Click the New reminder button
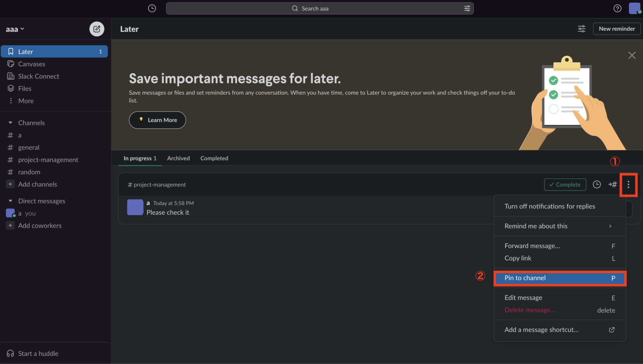643x364 pixels. tap(617, 29)
